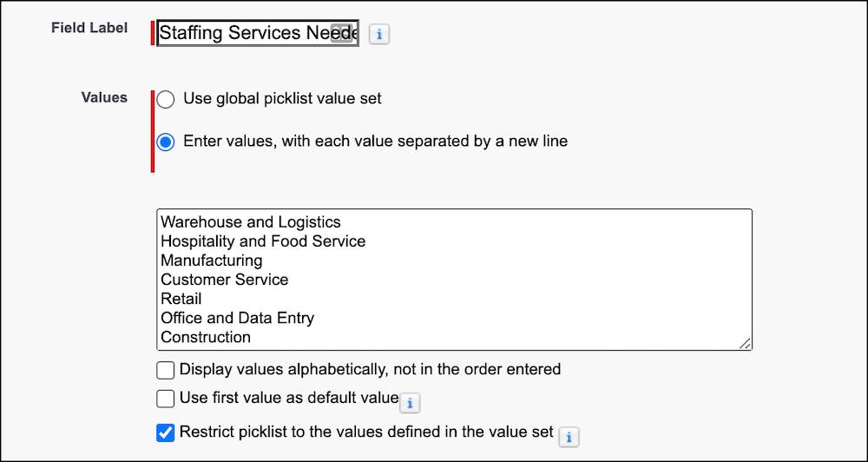Viewport: 868px width, 462px height.
Task: Check Use first value as default value
Action: click(x=166, y=399)
